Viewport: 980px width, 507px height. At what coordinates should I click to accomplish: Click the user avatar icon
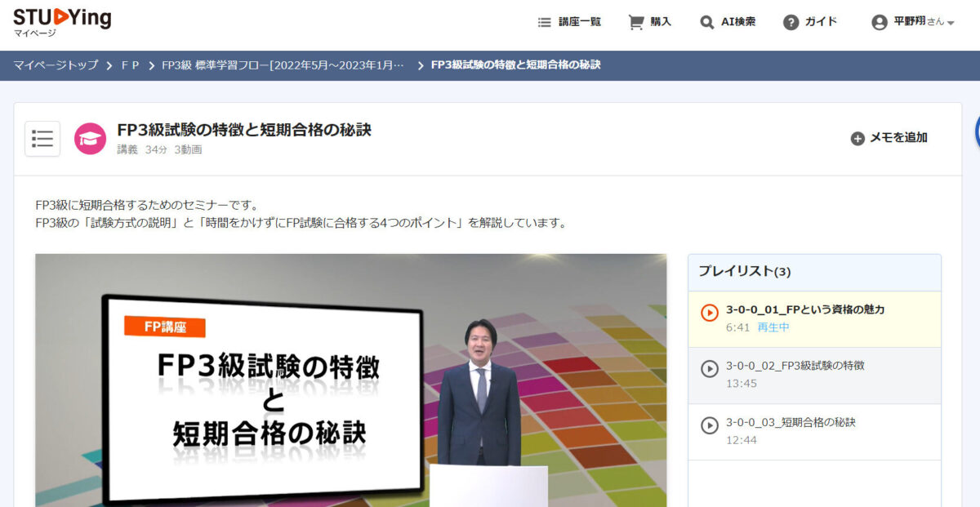click(880, 22)
